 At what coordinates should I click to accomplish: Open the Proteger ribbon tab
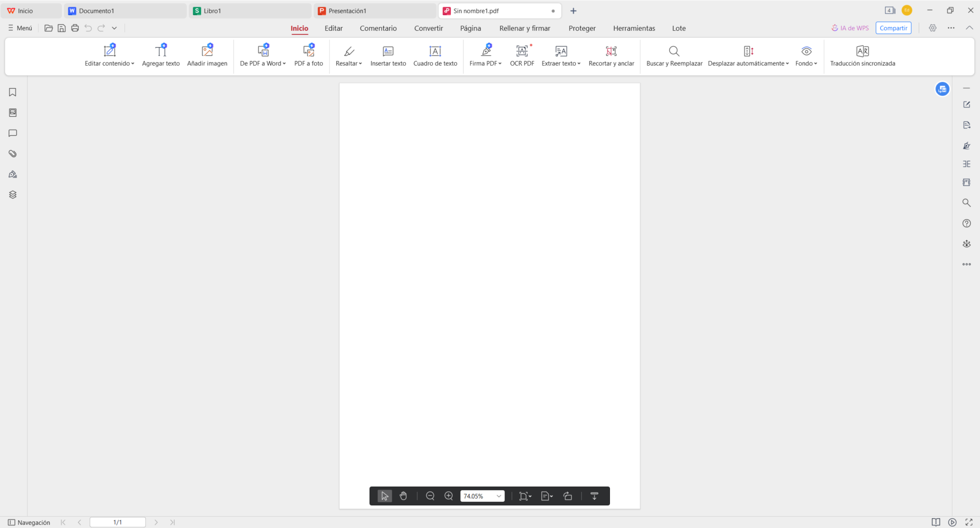pos(582,28)
